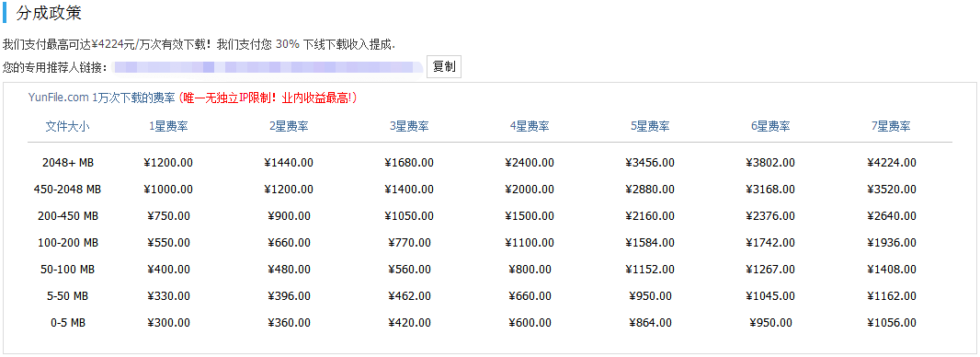The width and height of the screenshot is (980, 357).
Task: Click the ¥1100.00 rate cell
Action: tap(530, 243)
